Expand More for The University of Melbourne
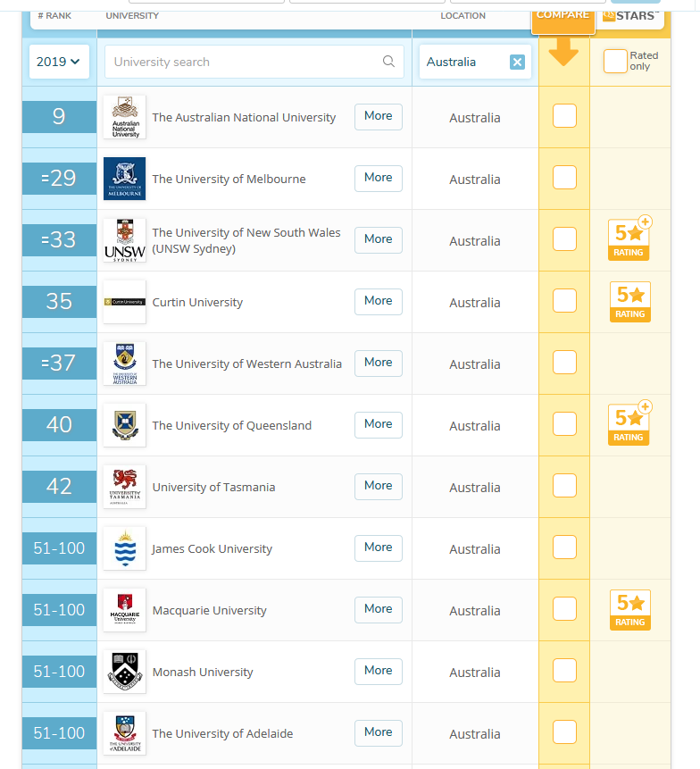700x769 pixels. [379, 179]
